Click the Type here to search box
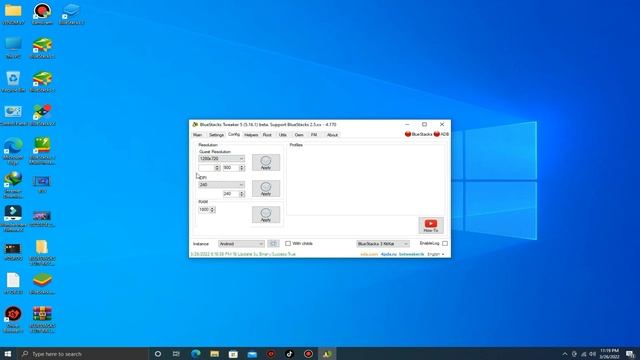 82,354
